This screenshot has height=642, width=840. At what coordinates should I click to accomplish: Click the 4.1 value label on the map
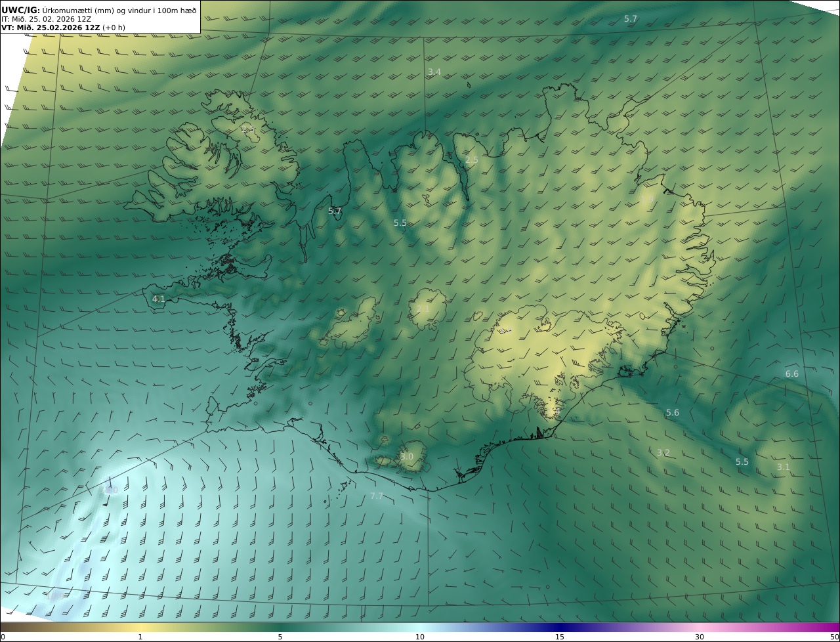coord(159,299)
